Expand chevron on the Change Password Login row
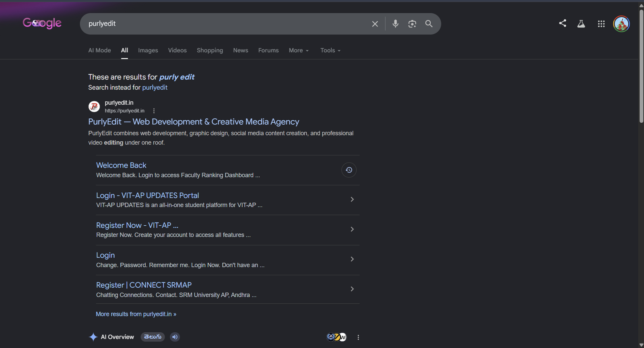The height and width of the screenshot is (348, 644). tap(352, 259)
